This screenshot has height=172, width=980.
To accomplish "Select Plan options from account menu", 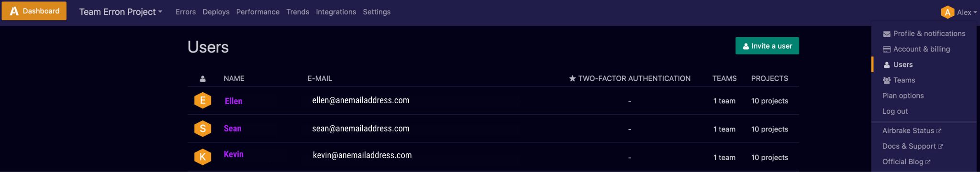I will coord(903,96).
